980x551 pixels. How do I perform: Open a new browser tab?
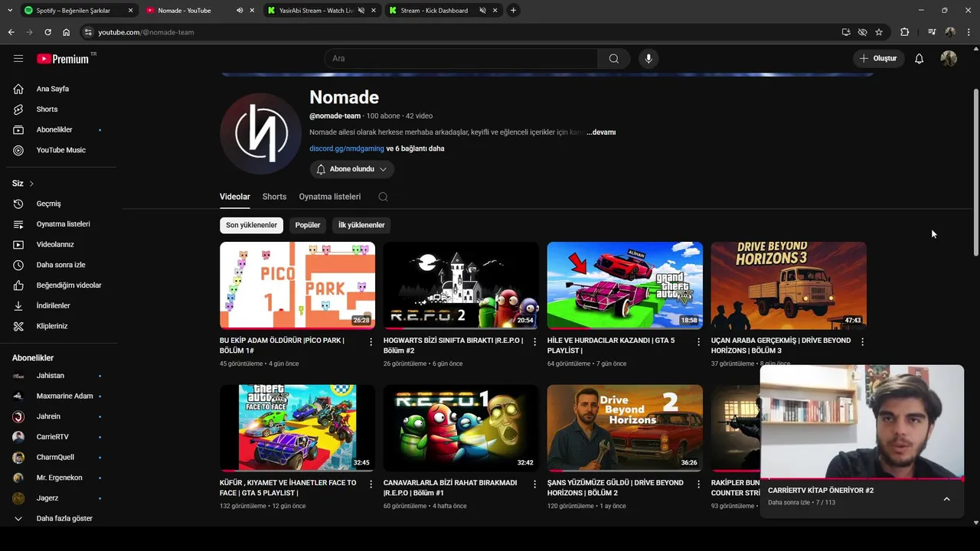513,11
